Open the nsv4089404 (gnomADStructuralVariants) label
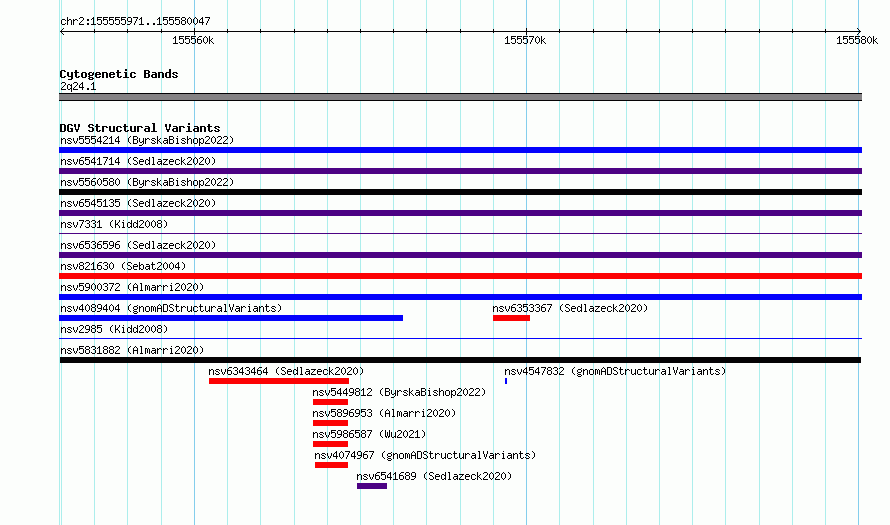Viewport: 890px width, 525px height. (171, 308)
